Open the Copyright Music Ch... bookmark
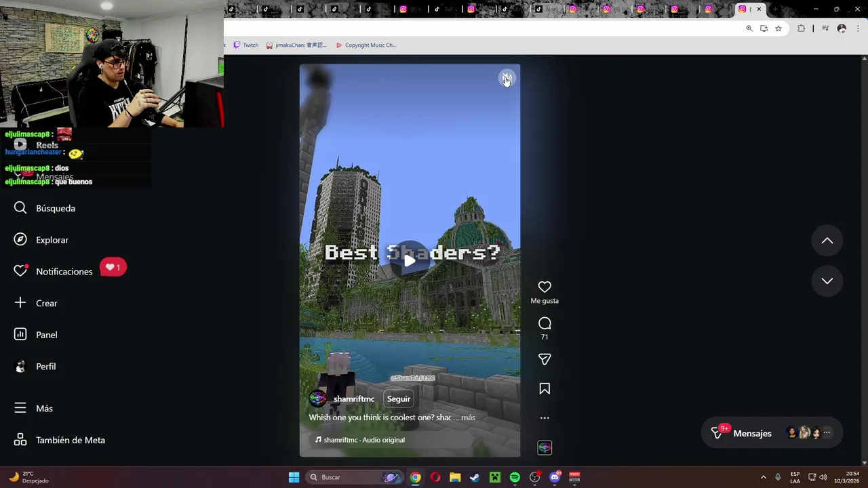Viewport: 868px width, 488px height. coord(366,45)
